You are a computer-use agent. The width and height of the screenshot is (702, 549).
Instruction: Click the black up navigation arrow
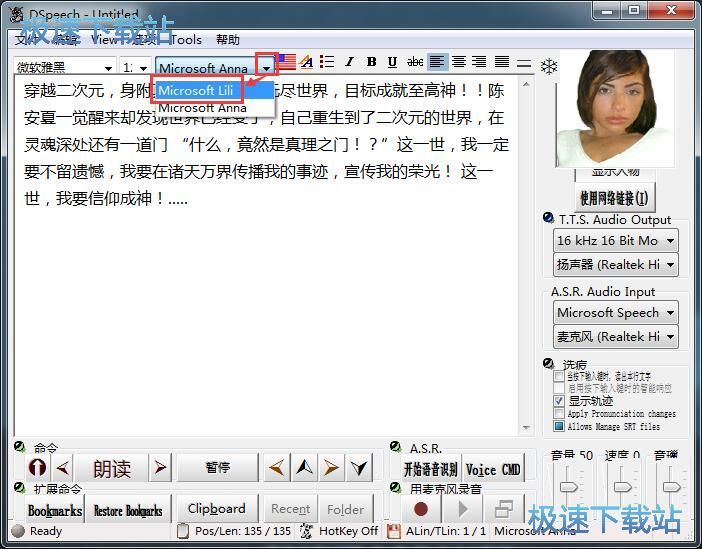click(304, 468)
